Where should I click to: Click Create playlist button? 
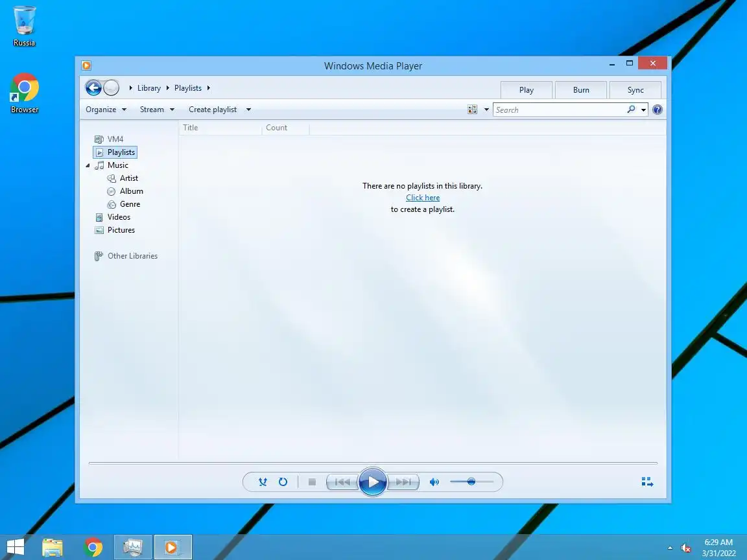coord(213,110)
